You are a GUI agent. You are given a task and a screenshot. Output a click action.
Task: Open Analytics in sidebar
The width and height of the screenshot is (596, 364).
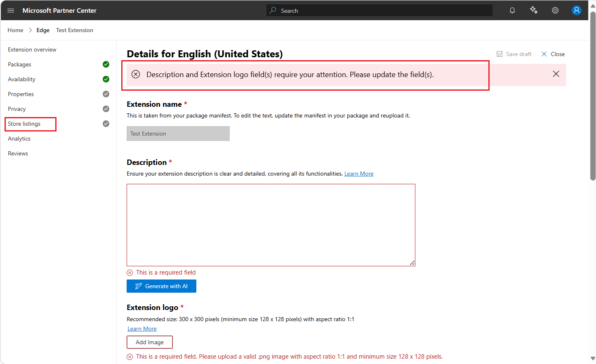click(19, 139)
